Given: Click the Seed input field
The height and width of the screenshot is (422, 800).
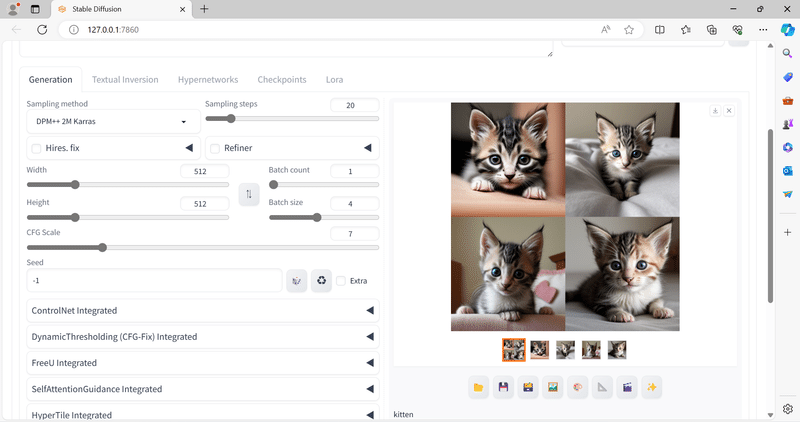Looking at the screenshot, I should (154, 281).
